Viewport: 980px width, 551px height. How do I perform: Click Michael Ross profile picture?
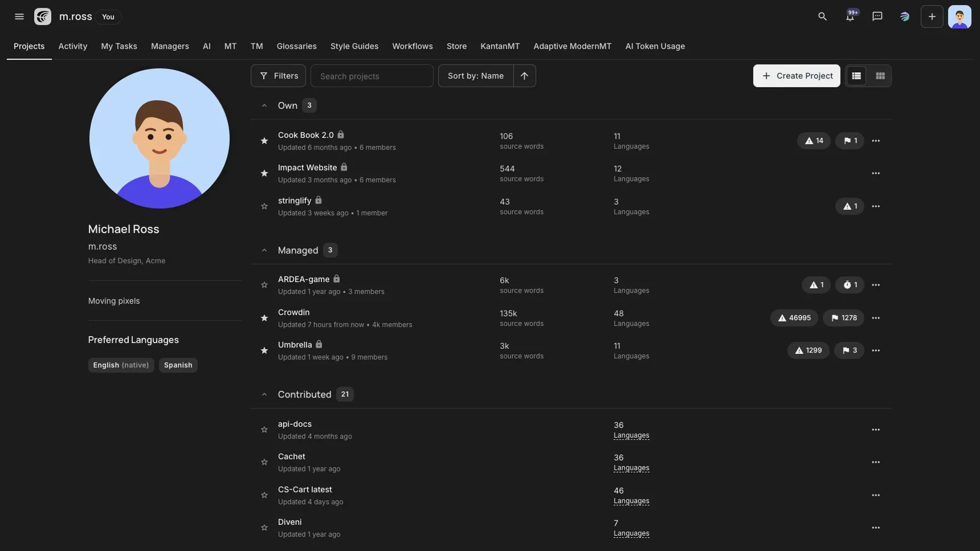(x=160, y=138)
